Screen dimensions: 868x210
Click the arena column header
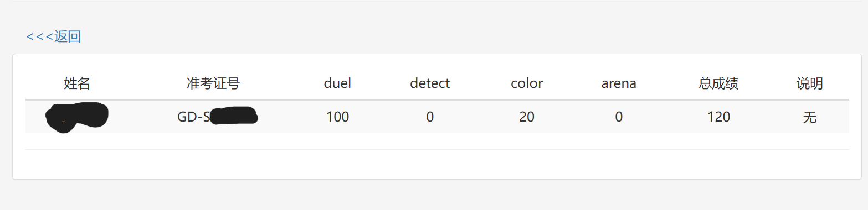click(x=619, y=83)
